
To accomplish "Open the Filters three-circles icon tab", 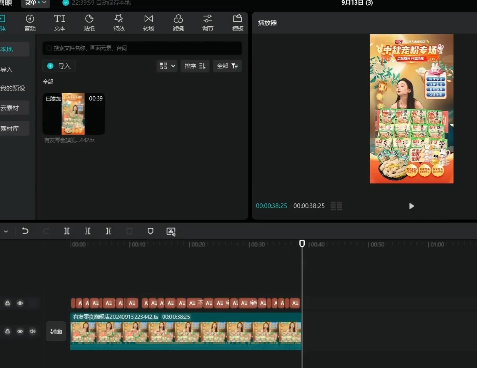I will pos(178,23).
